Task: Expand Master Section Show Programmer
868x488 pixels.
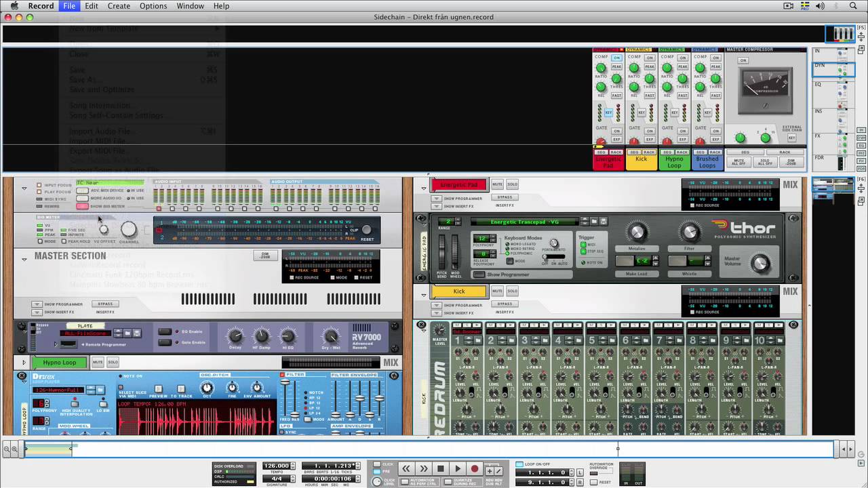Action: (37, 304)
